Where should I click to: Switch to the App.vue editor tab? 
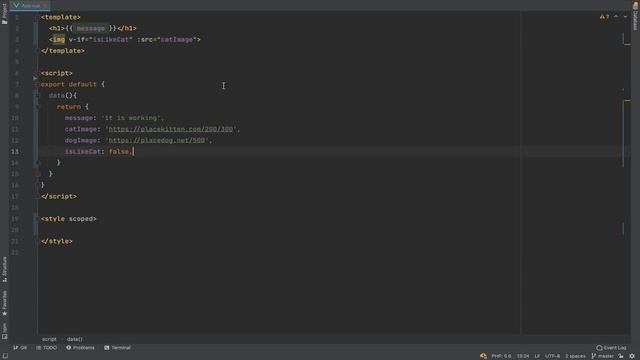coord(30,5)
